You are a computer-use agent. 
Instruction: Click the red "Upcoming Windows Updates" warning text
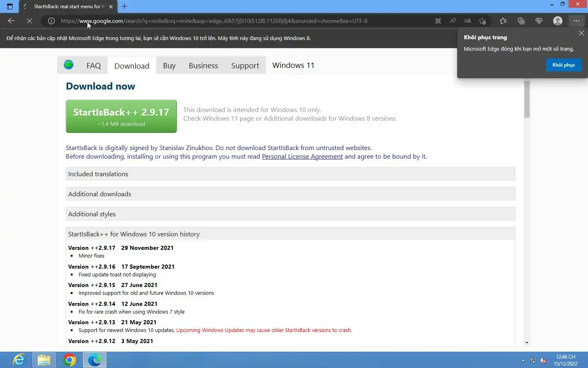click(264, 330)
